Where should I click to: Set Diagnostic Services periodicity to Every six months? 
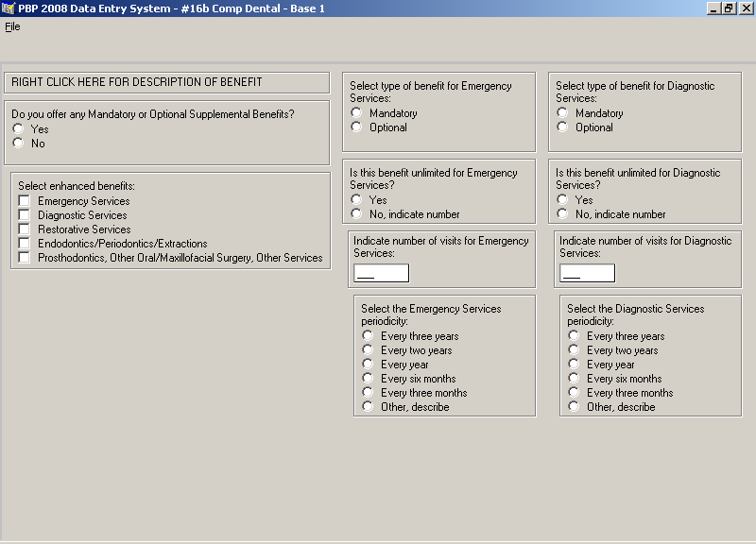574,378
